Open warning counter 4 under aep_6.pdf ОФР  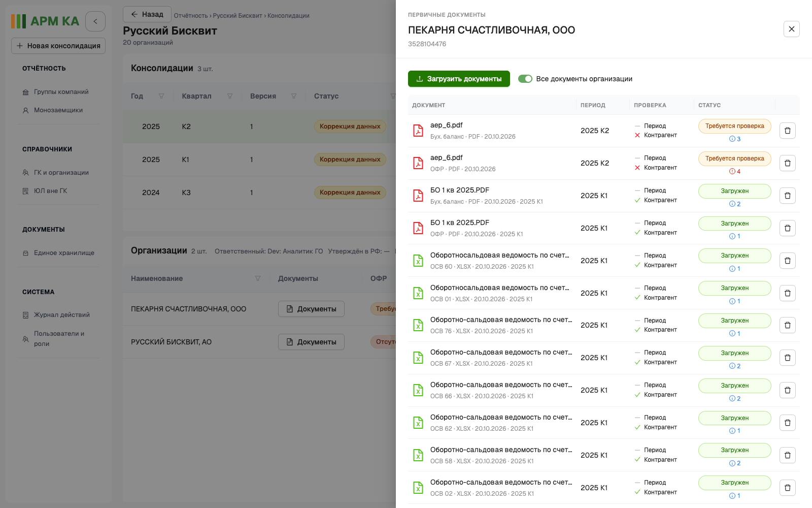[735, 172]
